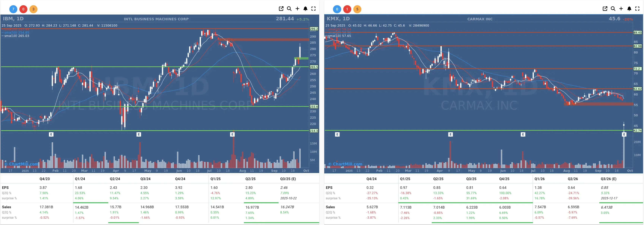Click the KMX price 45.6 header
Screen dimensions: 644x225
pyautogui.click(x=615, y=18)
